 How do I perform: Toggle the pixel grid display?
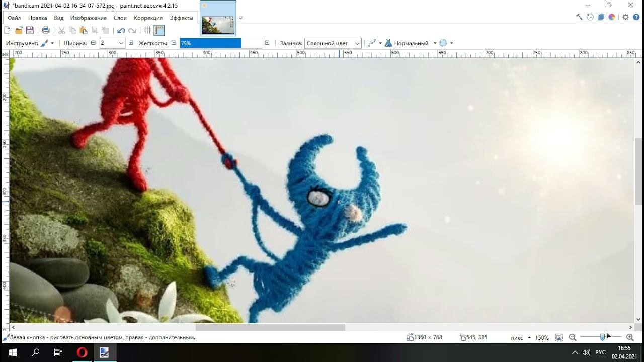pyautogui.click(x=148, y=31)
